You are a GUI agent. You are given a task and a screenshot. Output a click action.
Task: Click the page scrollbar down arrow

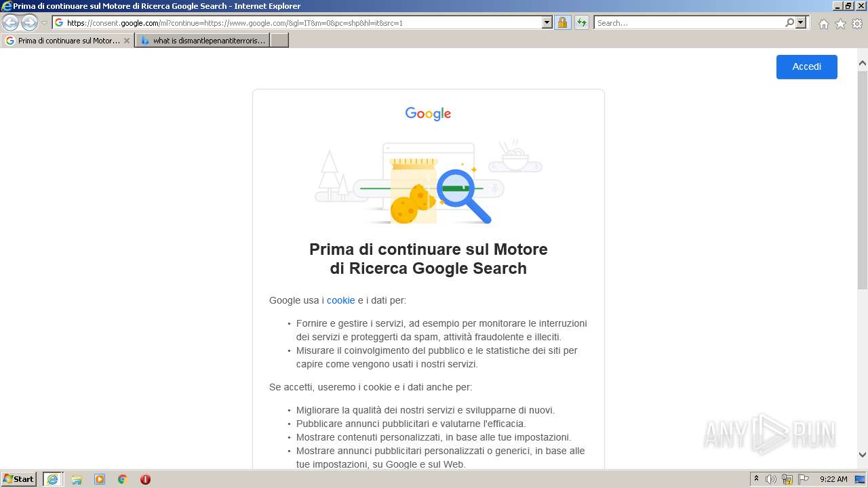pyautogui.click(x=863, y=455)
